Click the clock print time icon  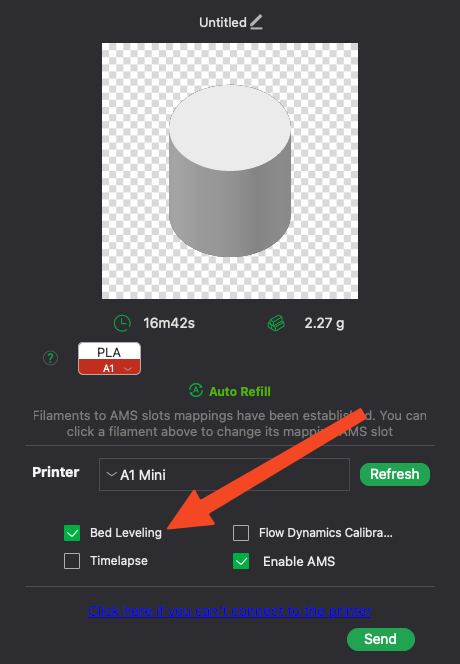[x=122, y=323]
